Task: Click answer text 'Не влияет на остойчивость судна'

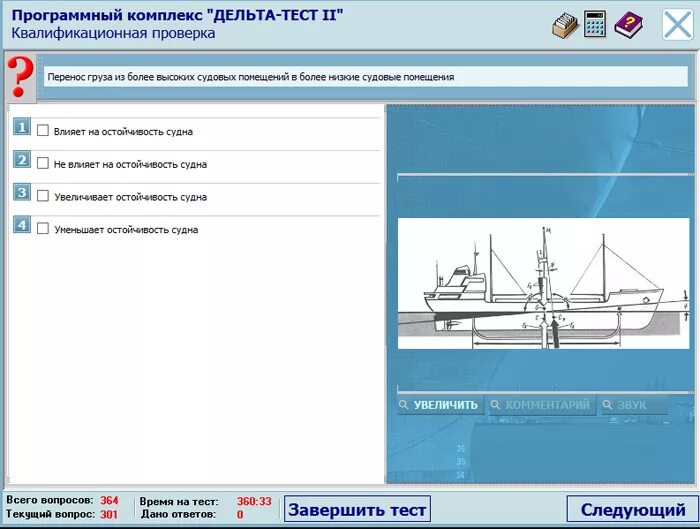Action: [130, 164]
